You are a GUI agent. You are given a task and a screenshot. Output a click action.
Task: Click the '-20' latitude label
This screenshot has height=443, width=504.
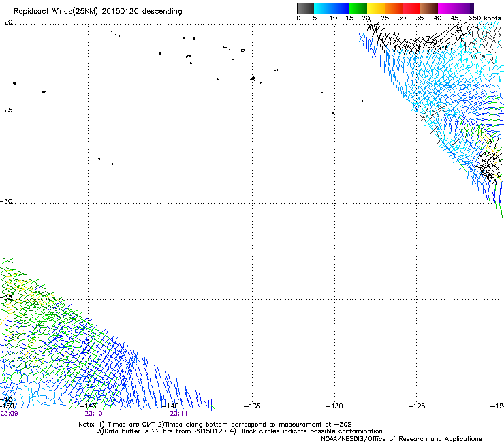point(6,22)
